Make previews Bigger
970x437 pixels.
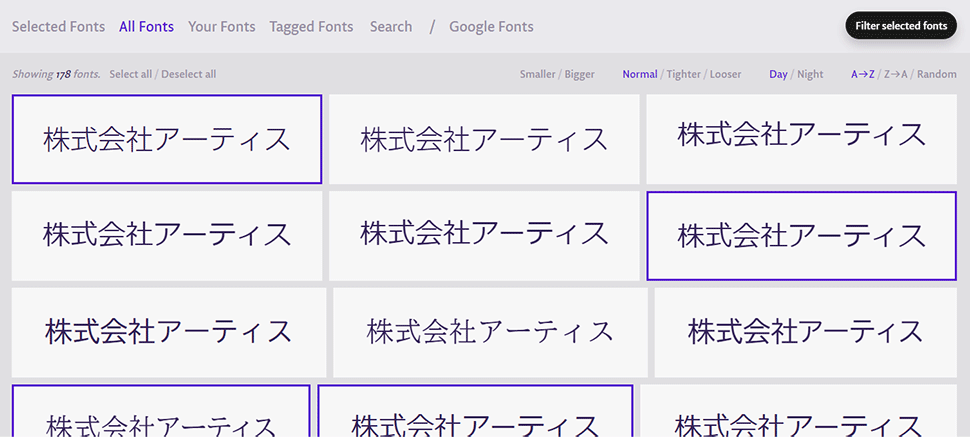(580, 74)
